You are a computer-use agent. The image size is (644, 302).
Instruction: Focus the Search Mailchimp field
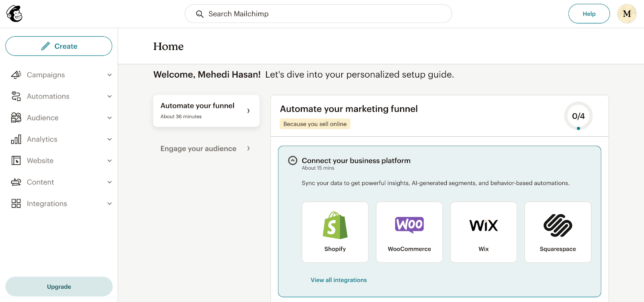tap(318, 14)
